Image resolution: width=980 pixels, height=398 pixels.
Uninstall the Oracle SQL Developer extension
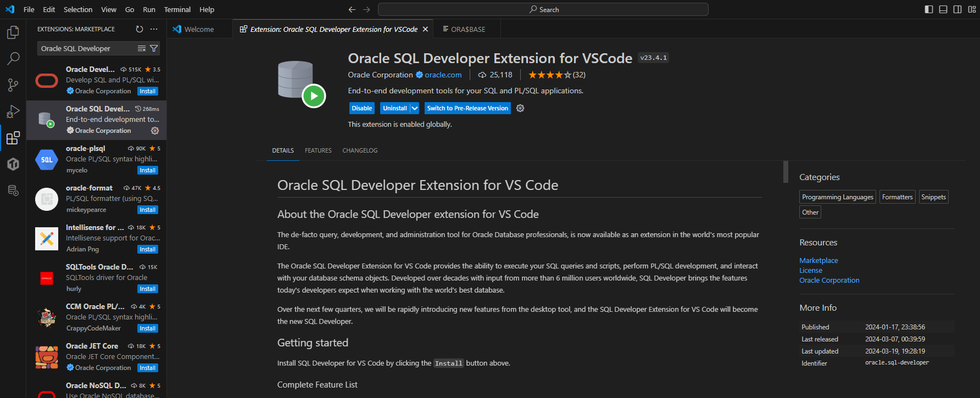click(395, 108)
